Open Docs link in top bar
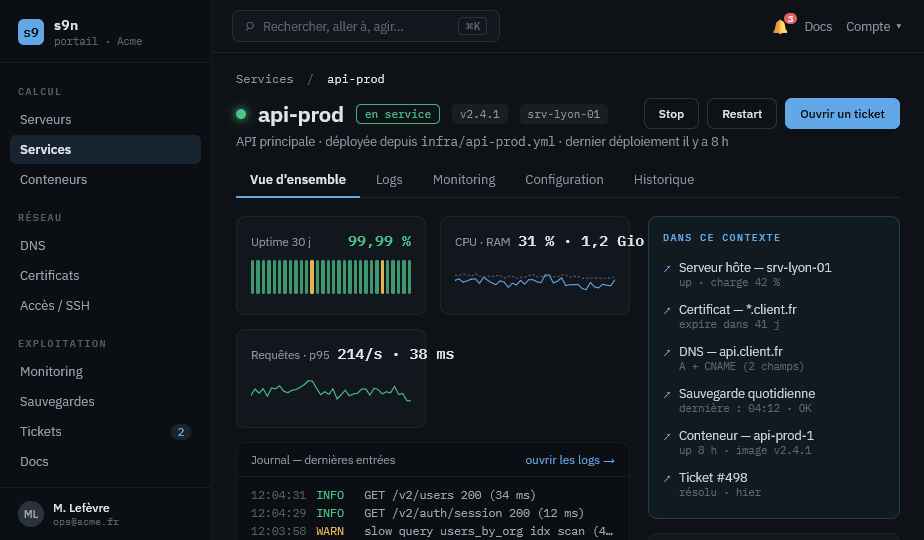This screenshot has width=924, height=540. [818, 27]
